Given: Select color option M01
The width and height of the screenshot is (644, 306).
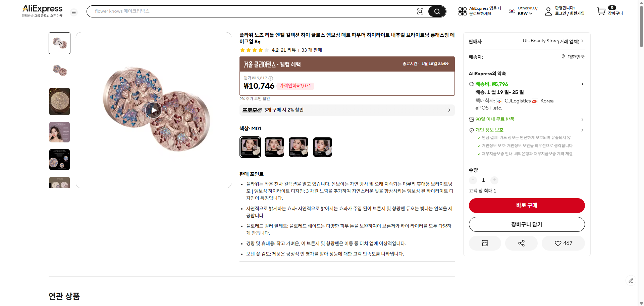Looking at the screenshot, I should click(250, 147).
